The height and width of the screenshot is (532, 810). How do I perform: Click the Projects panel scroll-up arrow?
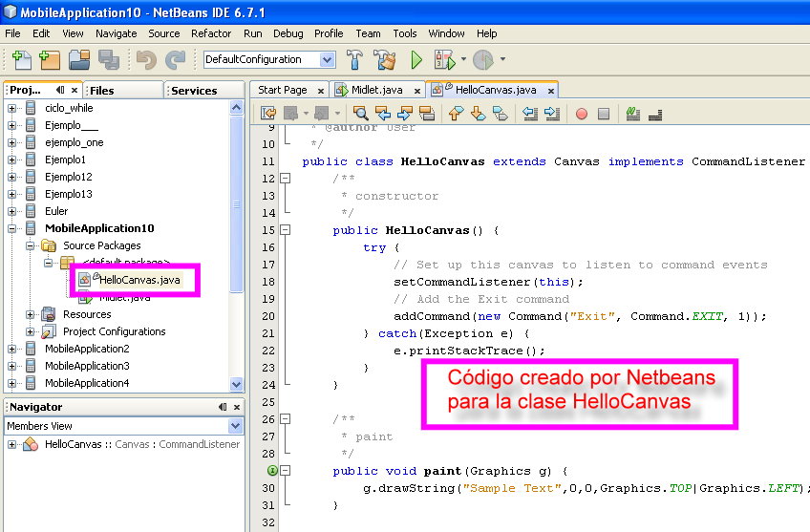click(237, 108)
